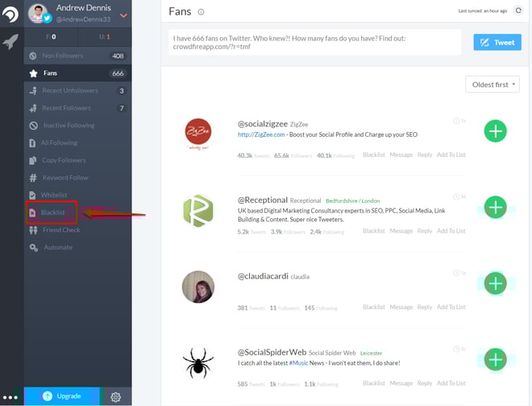Screen dimensions: 532x406
Task: Click Andrew Dennis profile avatar
Action: pyautogui.click(x=38, y=14)
